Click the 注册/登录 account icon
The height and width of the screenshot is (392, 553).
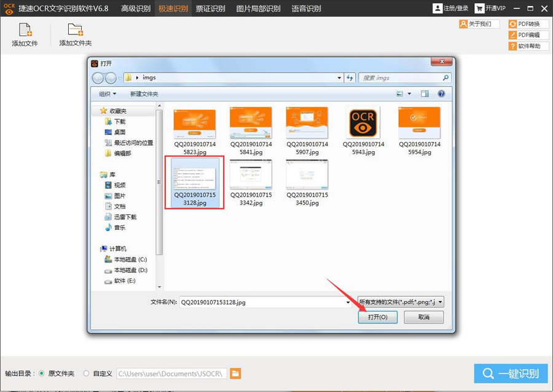click(450, 8)
